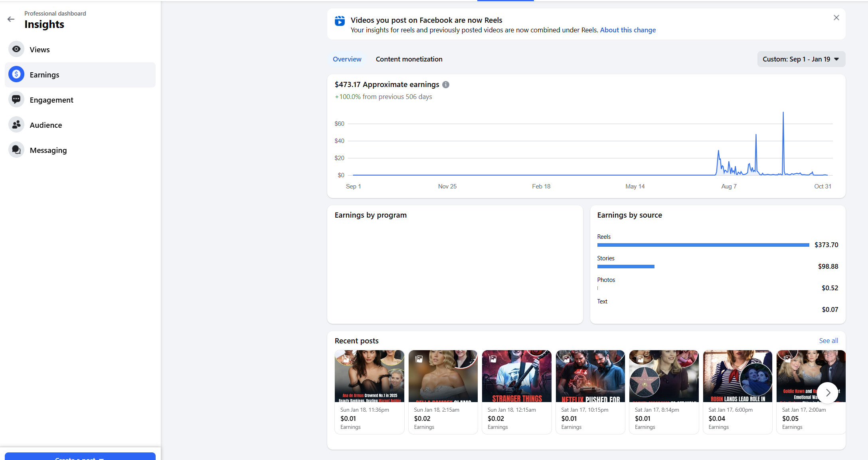Expand the Create a post button

coord(80,457)
